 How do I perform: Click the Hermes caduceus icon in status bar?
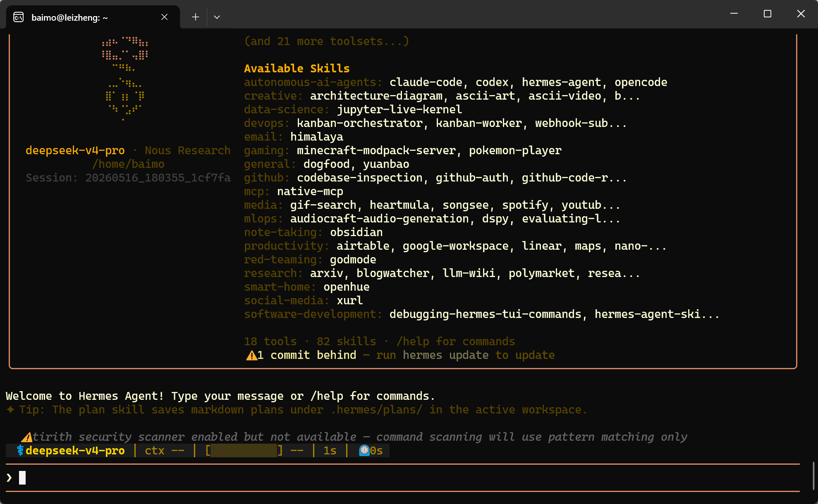click(x=20, y=450)
